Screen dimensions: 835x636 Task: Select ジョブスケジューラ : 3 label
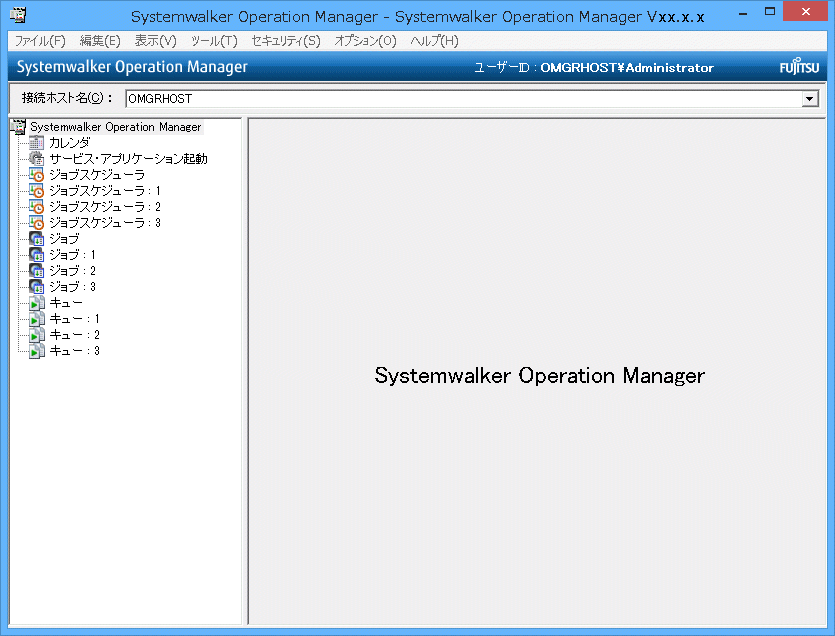coord(105,223)
